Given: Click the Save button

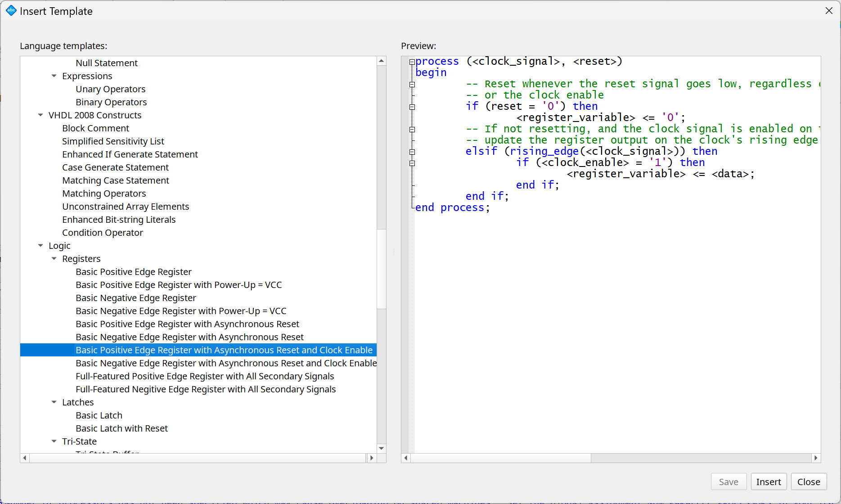Looking at the screenshot, I should click(729, 481).
